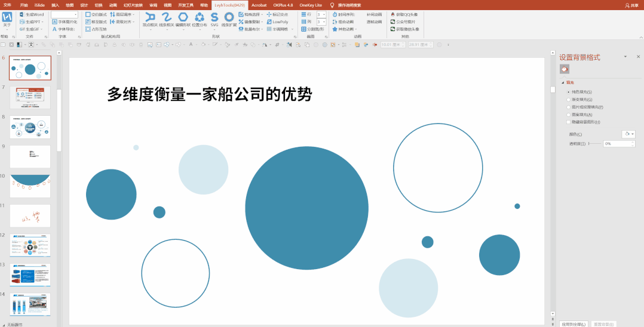Click the 线条扩展 line expand icon

point(229,17)
